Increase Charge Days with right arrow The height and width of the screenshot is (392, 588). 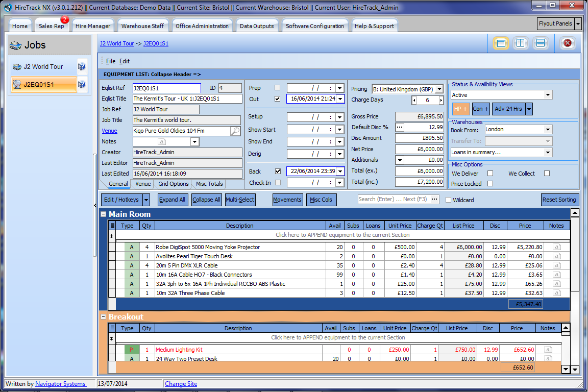pyautogui.click(x=441, y=101)
